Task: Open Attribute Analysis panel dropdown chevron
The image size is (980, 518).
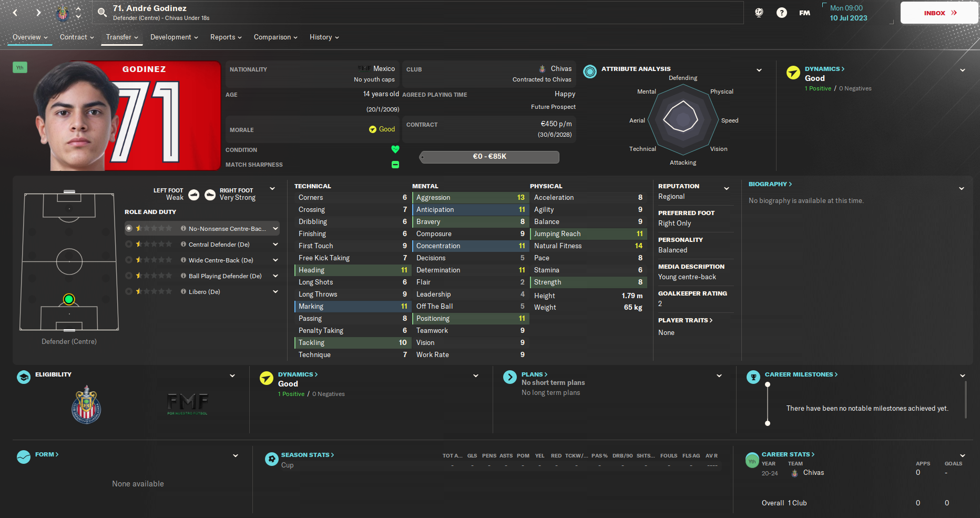Action: click(759, 70)
